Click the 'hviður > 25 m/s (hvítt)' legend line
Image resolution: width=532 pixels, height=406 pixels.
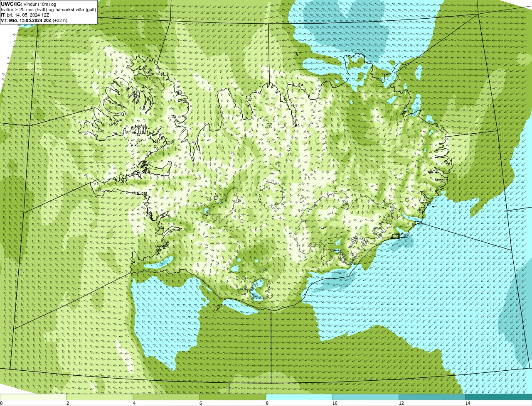(48, 9)
